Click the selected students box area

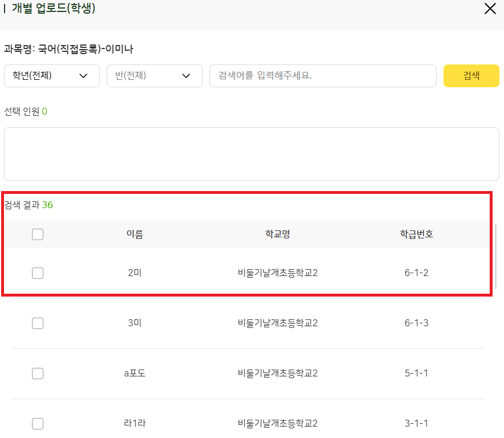(251, 154)
